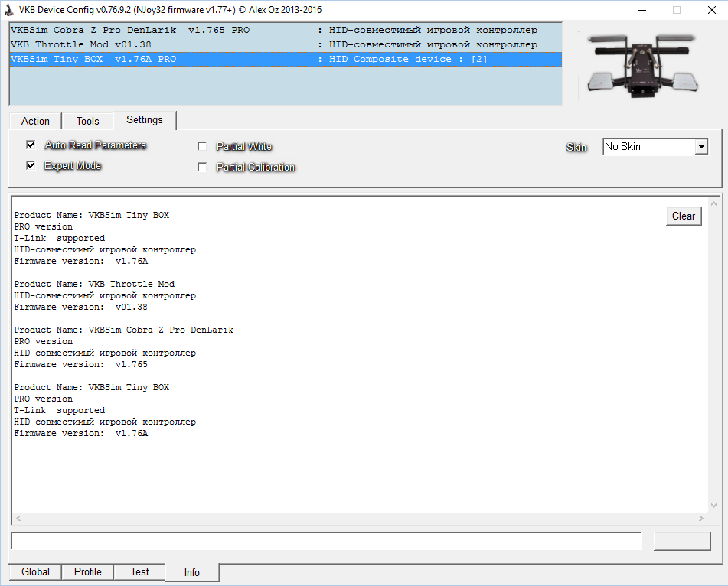The width and height of the screenshot is (728, 586).
Task: Click 'Firmware version: v01.38' log line
Action: point(81,307)
